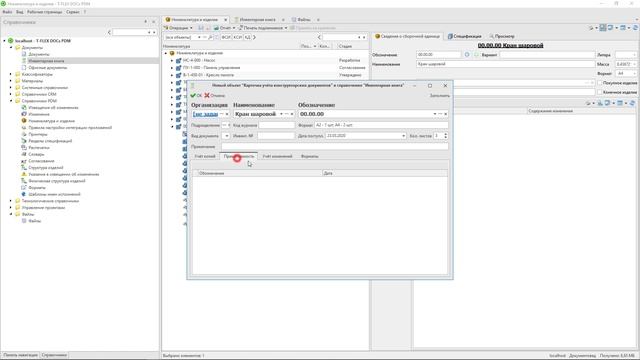The width and height of the screenshot is (640, 360).
Task: Click the Организация не задан link
Action: [x=205, y=114]
